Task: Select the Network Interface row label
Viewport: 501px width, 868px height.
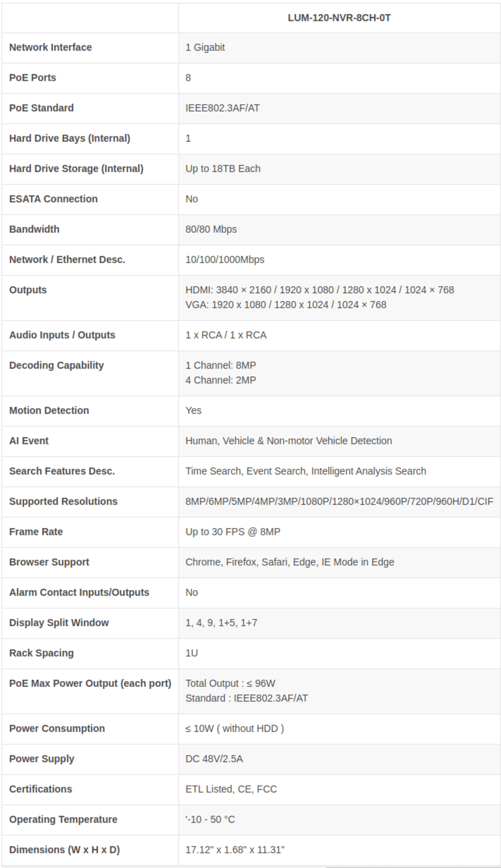Action: pyautogui.click(x=51, y=48)
